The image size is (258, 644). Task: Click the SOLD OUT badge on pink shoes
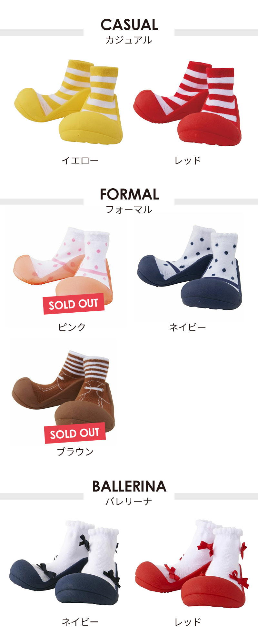[74, 304]
